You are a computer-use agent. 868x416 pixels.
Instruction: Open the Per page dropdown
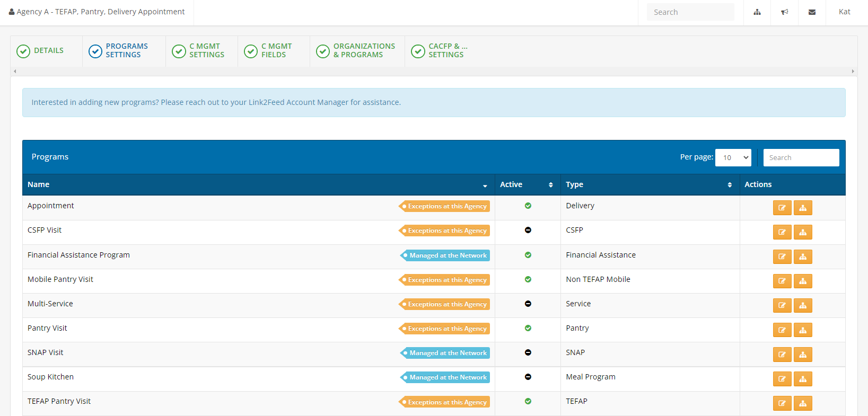pyautogui.click(x=733, y=157)
